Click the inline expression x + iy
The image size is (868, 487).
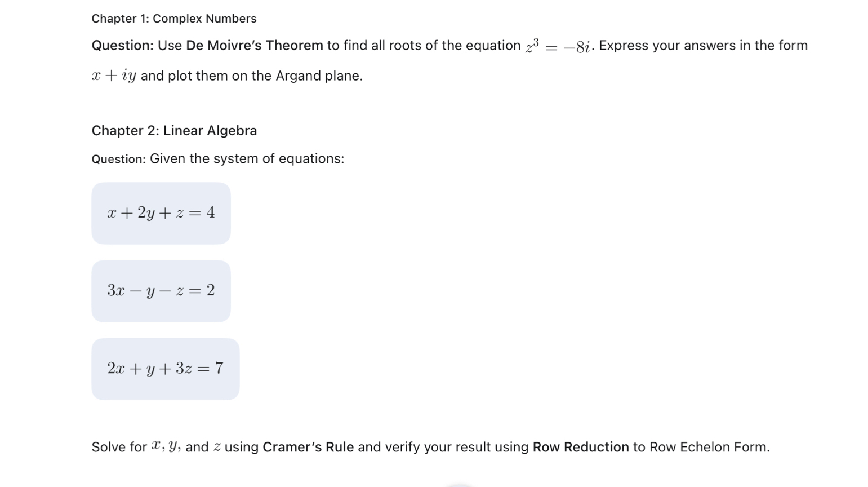pos(114,76)
